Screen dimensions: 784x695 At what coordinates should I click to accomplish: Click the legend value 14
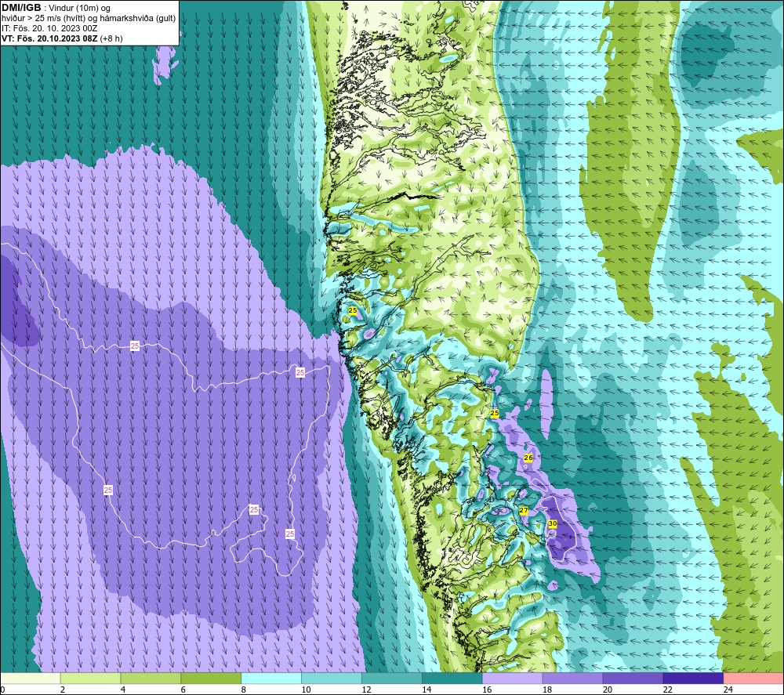[426, 690]
